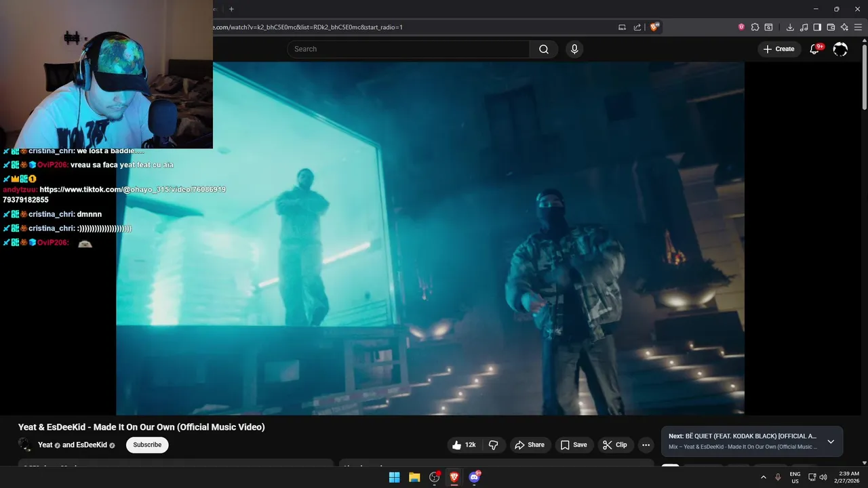Show hidden system tray icons
The image size is (868, 488).
[x=764, y=477]
